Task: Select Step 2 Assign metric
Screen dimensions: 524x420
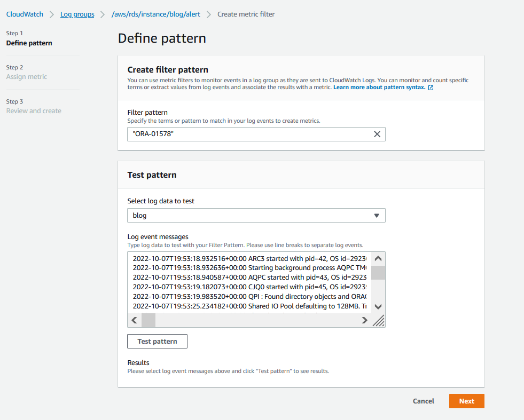Action: click(27, 77)
